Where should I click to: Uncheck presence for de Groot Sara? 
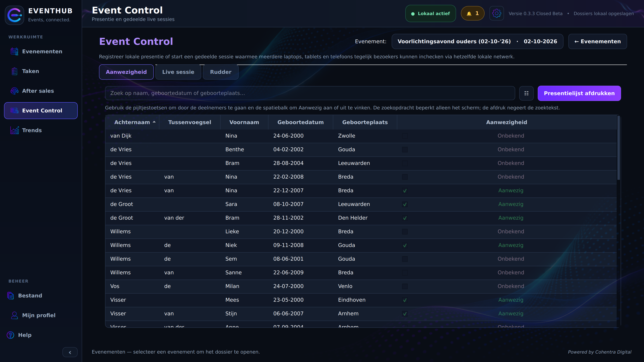405,204
